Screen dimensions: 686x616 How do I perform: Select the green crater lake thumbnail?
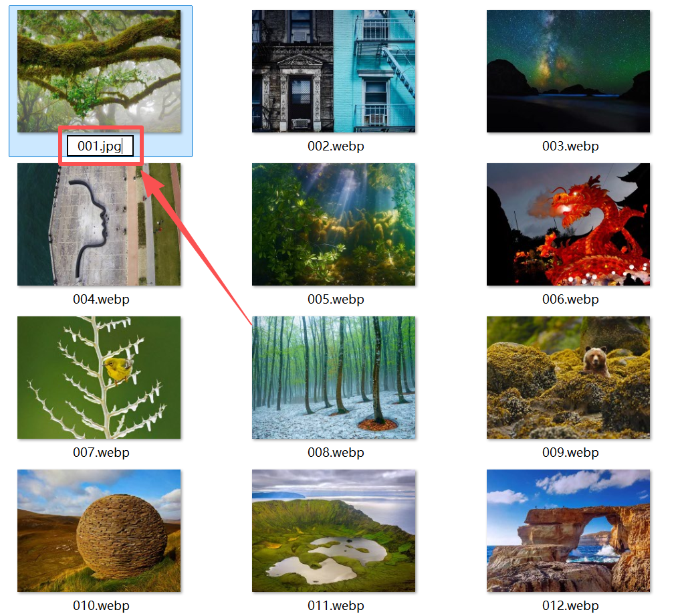click(334, 530)
